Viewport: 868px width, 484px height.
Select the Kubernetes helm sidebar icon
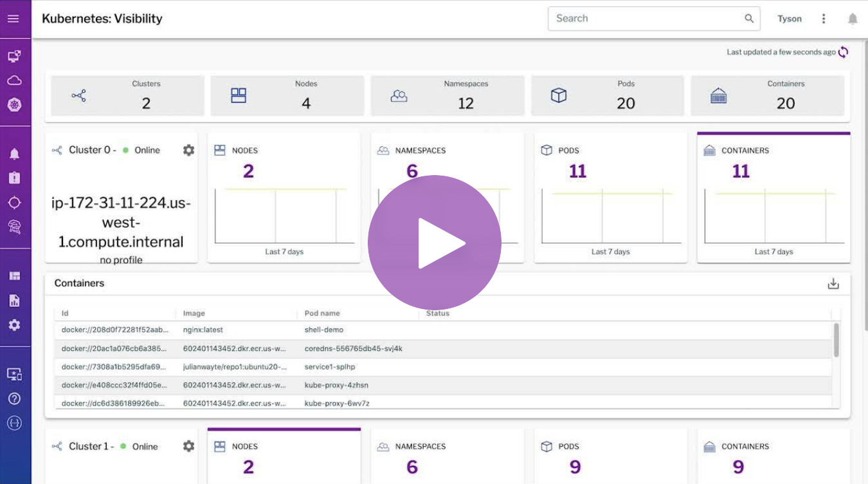(14, 104)
